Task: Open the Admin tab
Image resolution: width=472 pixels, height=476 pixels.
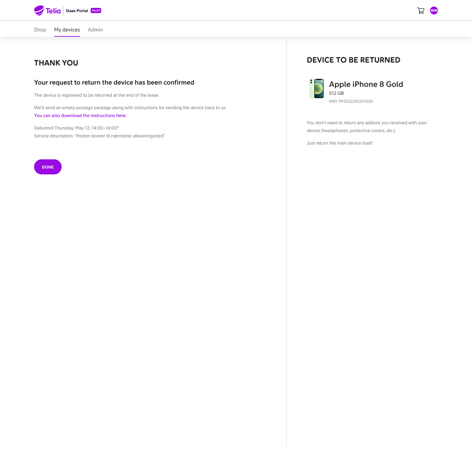Action: 95,30
